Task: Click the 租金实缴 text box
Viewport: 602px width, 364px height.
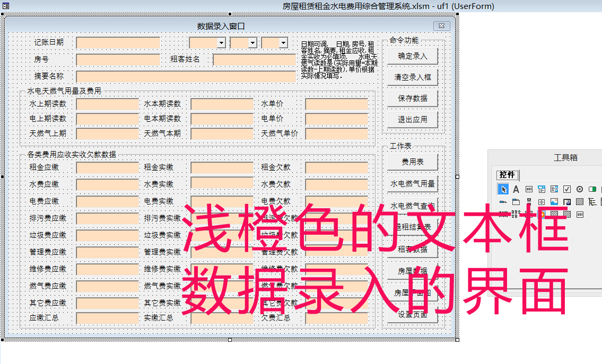Action: 222,167
